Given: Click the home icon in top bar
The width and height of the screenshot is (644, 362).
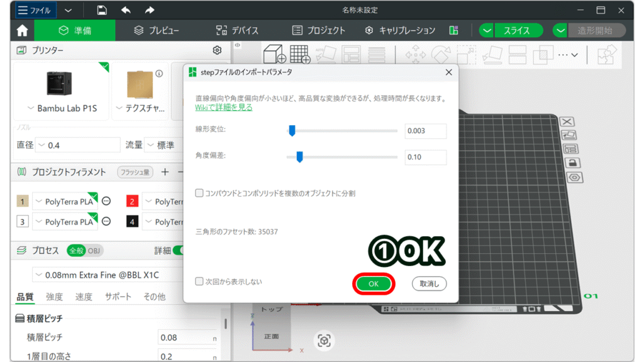Looking at the screenshot, I should (22, 30).
